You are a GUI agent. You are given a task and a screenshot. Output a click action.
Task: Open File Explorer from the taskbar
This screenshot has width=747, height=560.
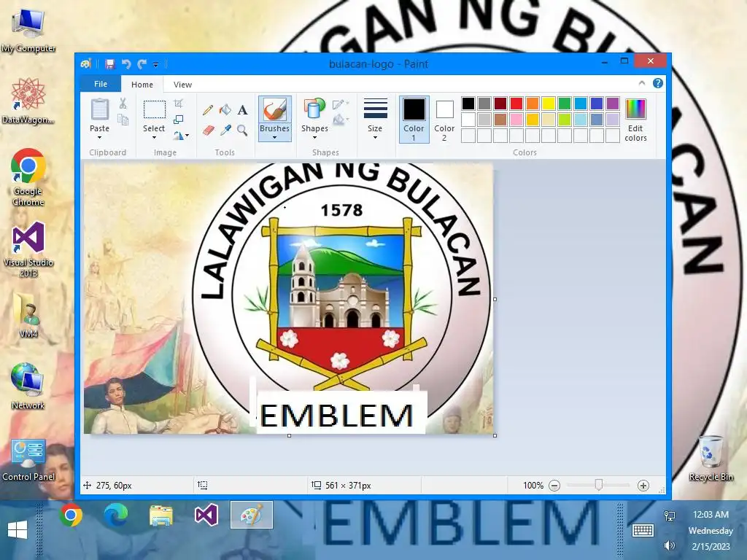161,516
